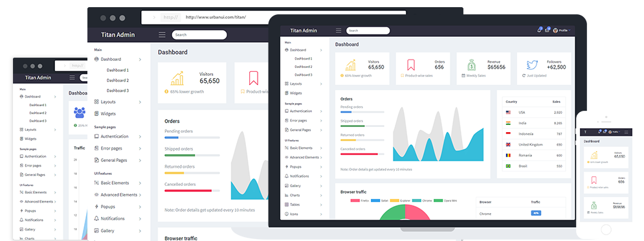Click the Notifications bell icon in center browser sidebar
This screenshot has width=644, height=241.
(x=96, y=218)
